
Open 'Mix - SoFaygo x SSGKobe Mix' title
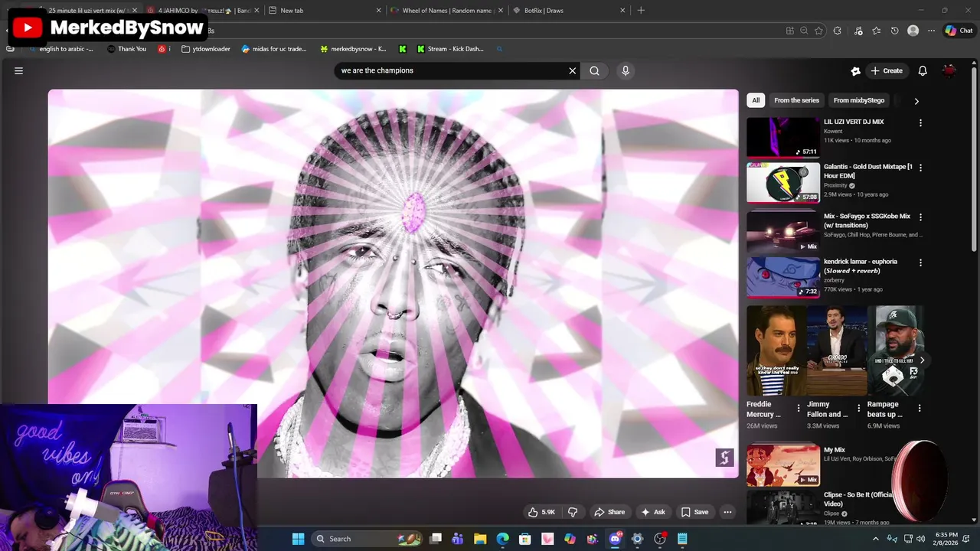867,220
